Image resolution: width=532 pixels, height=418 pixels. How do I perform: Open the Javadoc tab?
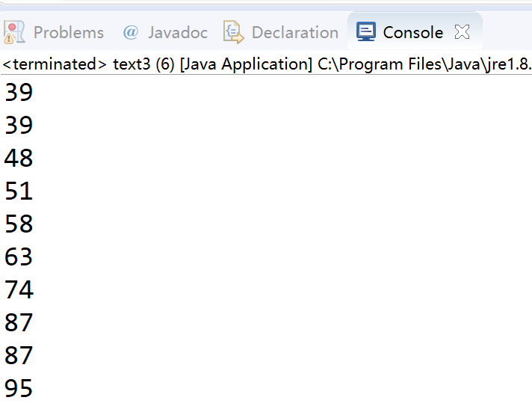(x=176, y=32)
